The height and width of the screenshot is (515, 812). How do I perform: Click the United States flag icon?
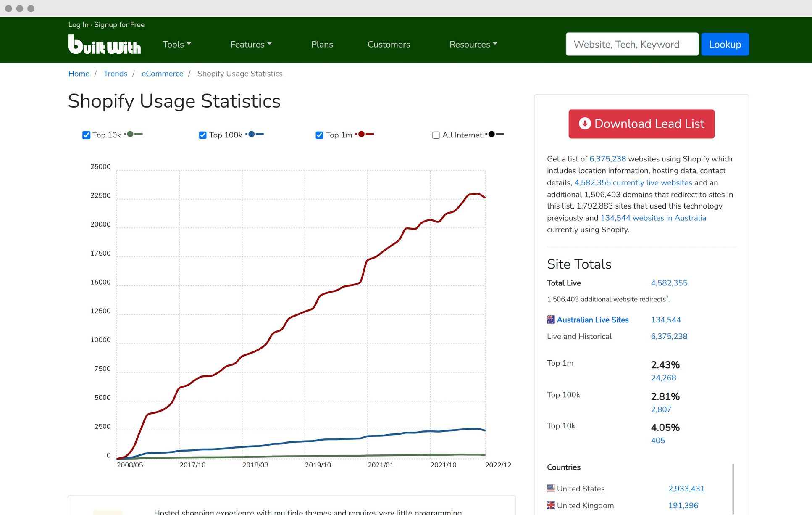pos(550,489)
